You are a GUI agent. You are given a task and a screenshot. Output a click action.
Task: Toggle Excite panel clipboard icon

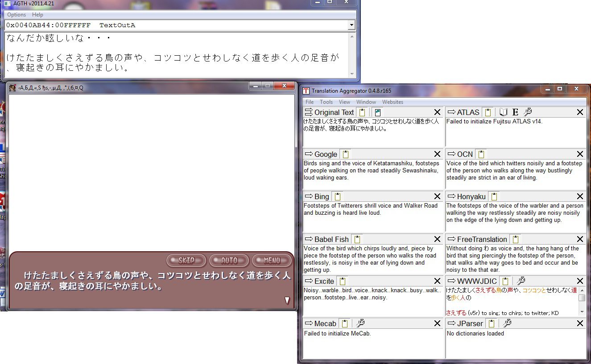coord(342,281)
